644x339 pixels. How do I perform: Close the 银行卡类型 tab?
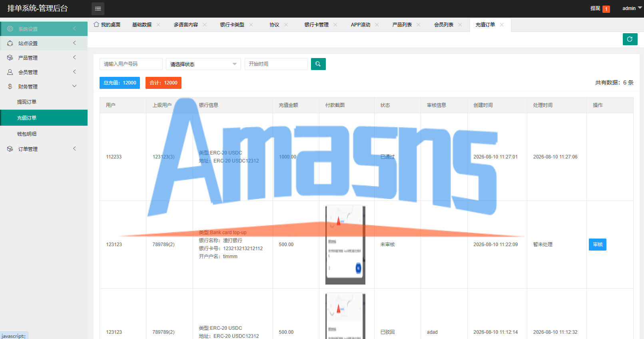click(x=251, y=25)
